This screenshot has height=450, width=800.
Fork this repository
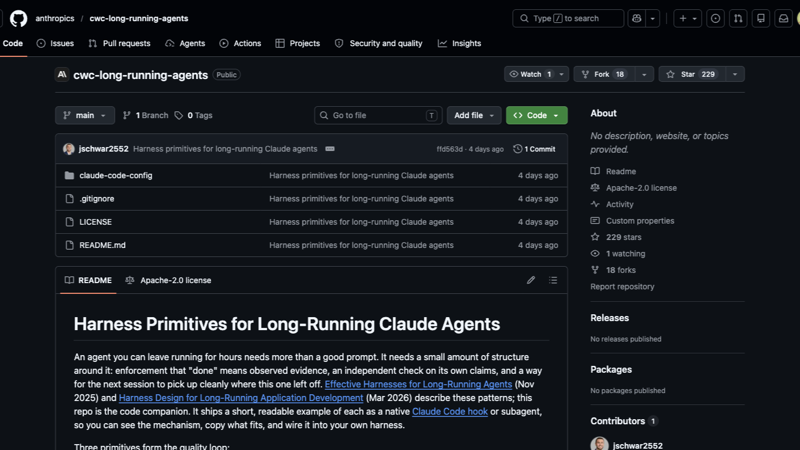604,74
